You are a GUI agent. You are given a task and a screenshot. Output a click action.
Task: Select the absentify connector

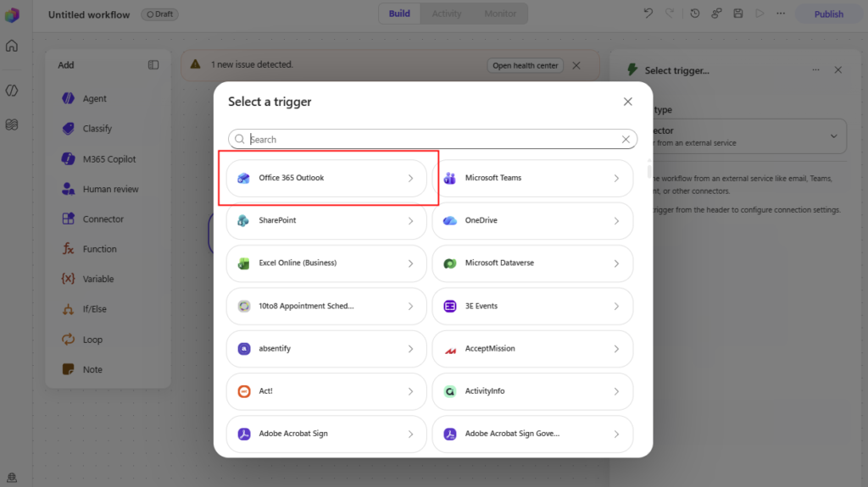[x=326, y=349]
